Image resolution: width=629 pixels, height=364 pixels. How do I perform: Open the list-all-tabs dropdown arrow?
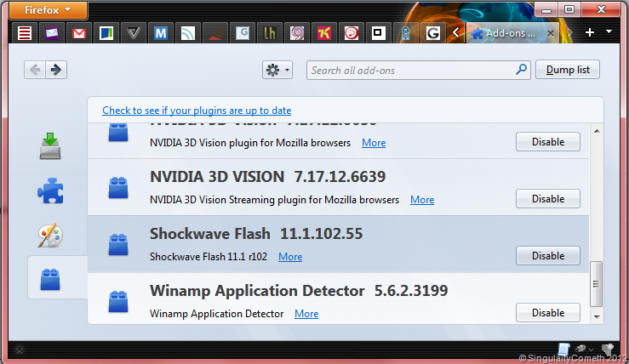[609, 31]
